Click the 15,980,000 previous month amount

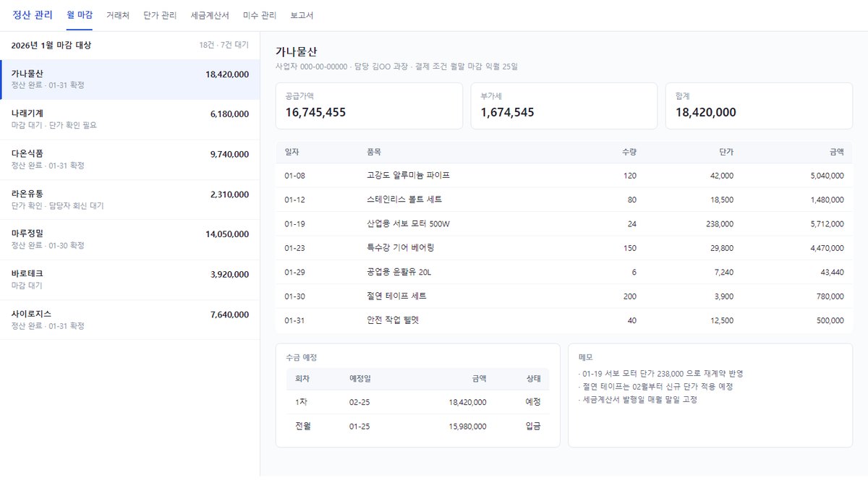467,427
